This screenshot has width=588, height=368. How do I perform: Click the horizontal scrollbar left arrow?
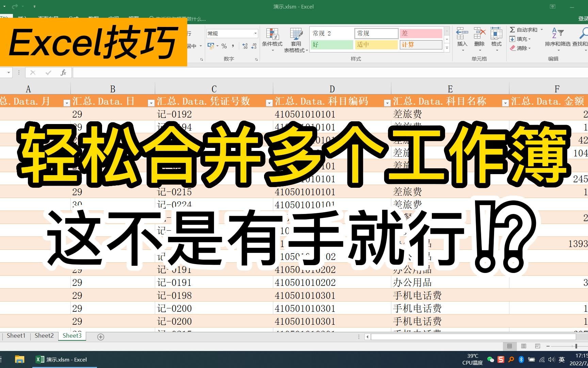point(367,337)
